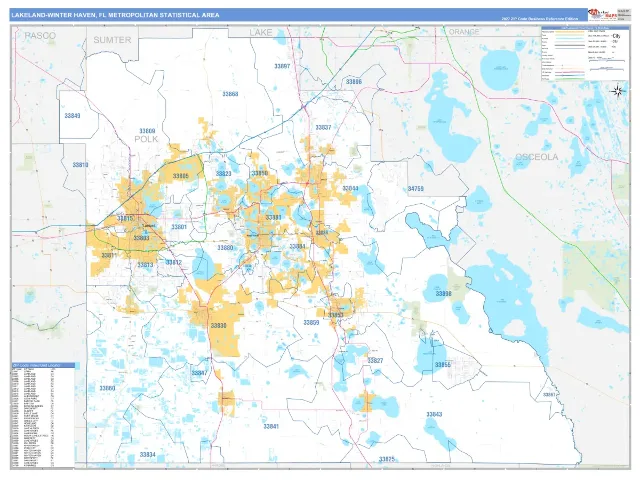Click the Lakeland-Winter Haven map title text
This screenshot has width=640, height=480.
pos(115,15)
